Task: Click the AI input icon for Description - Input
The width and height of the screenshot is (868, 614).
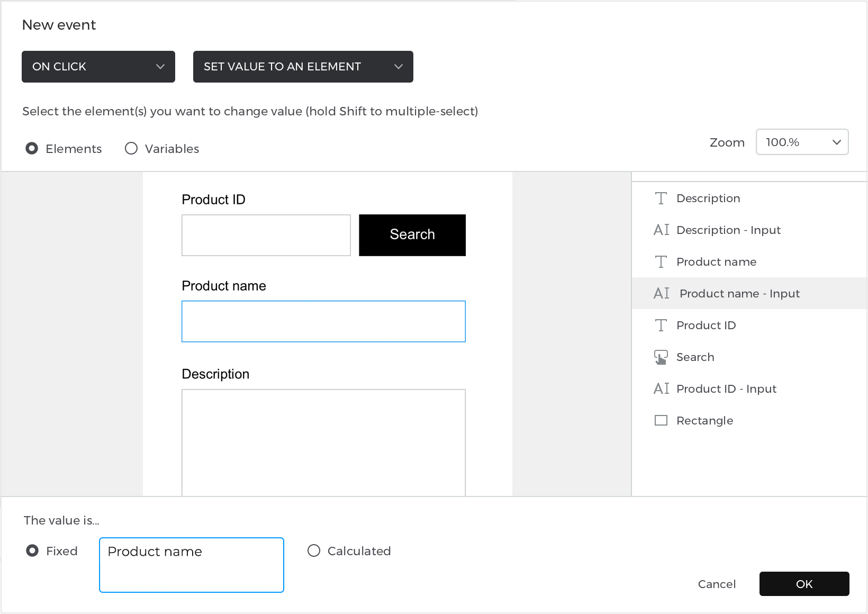Action: tap(661, 230)
